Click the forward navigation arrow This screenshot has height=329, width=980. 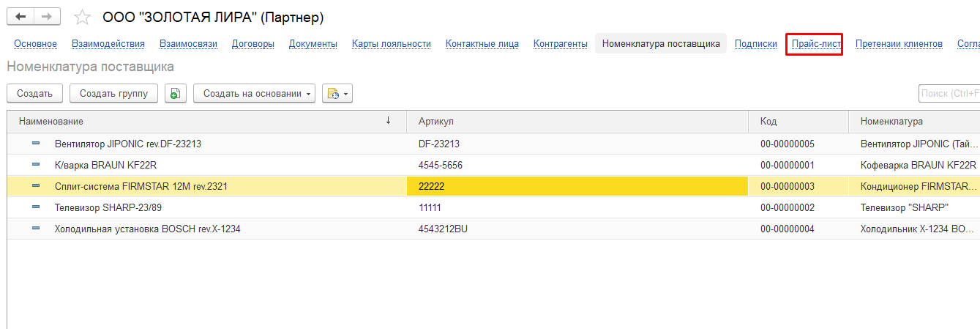(47, 16)
